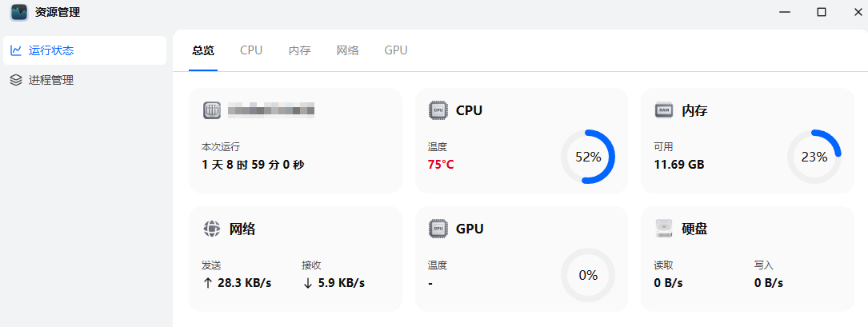868x327 pixels.
Task: Go to the GPU tab
Action: [395, 50]
